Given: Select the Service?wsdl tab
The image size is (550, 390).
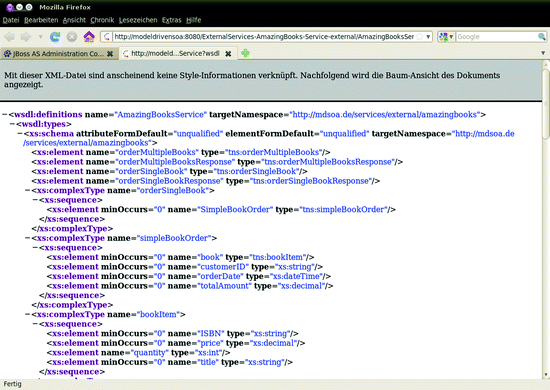Looking at the screenshot, I should (x=175, y=54).
